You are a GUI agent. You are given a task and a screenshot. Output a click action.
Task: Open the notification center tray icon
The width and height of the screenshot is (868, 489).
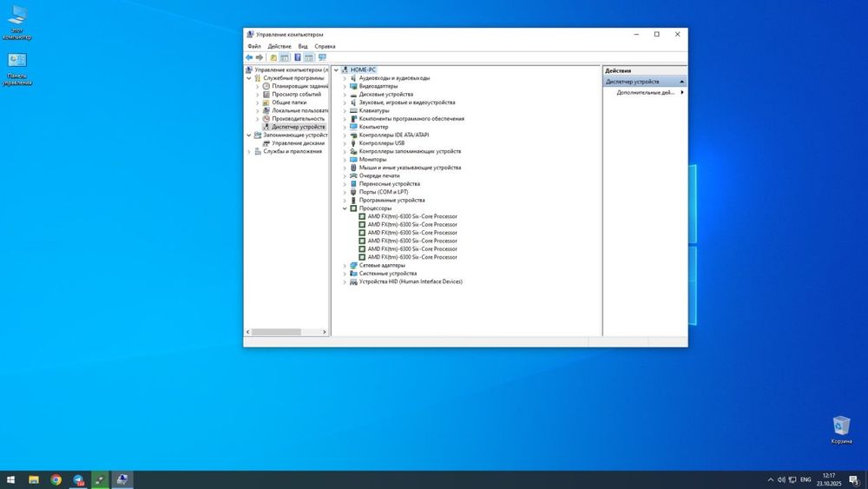(x=854, y=479)
